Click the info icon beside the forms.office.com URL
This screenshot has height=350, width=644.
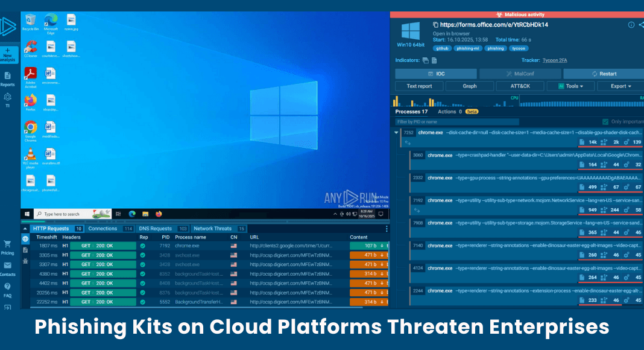[x=631, y=24]
